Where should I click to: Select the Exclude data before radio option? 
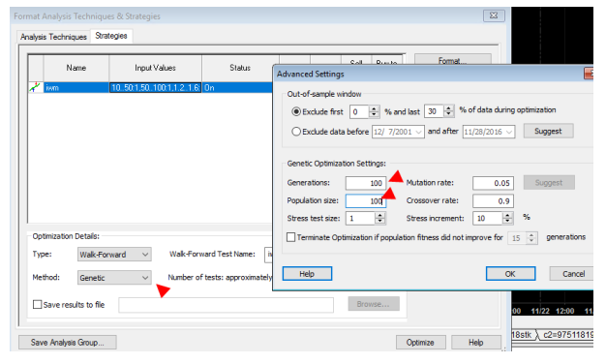296,132
